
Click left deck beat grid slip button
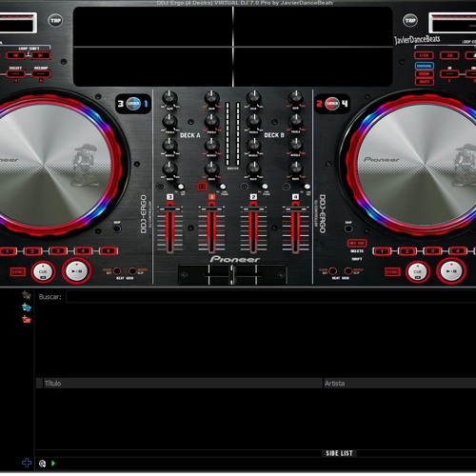132,271
